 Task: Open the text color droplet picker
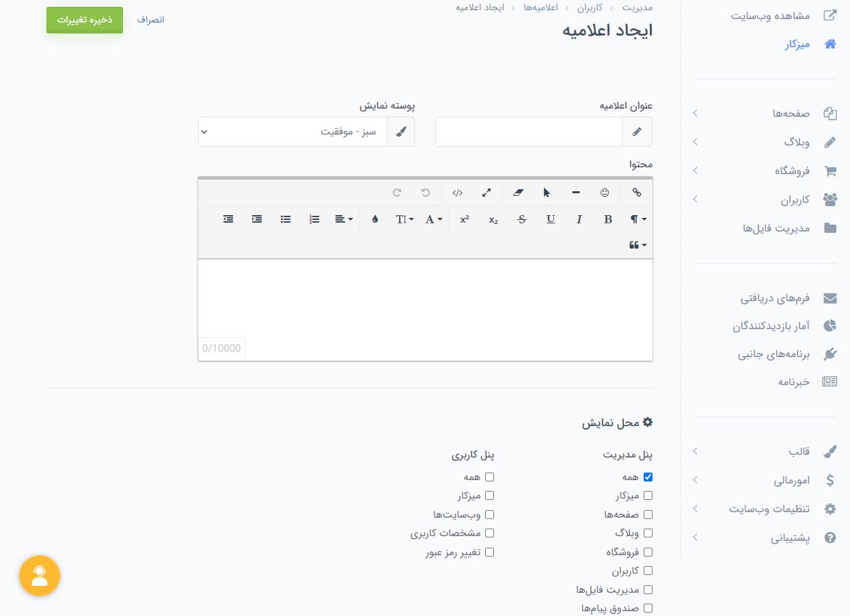click(x=374, y=219)
